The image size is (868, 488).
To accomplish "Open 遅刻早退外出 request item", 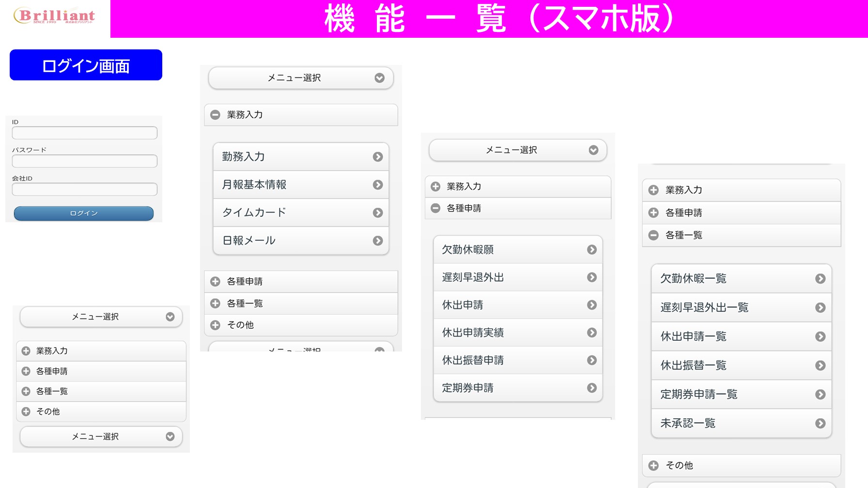I will point(517,277).
